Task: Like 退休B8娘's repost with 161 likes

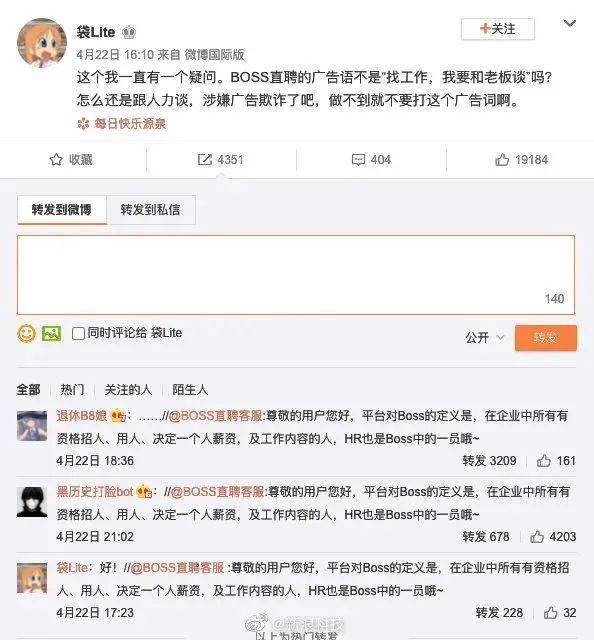Action: tap(543, 461)
